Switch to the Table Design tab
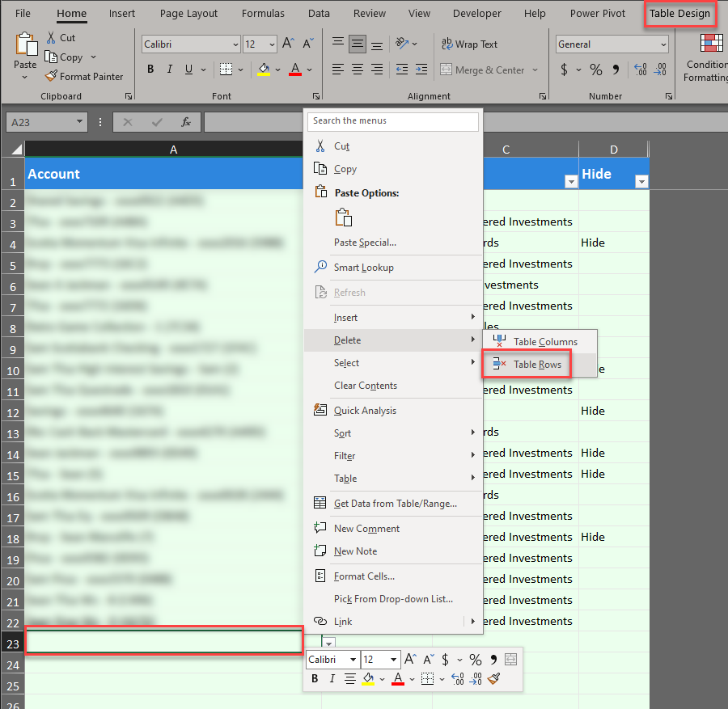This screenshot has height=709, width=728. (x=679, y=13)
